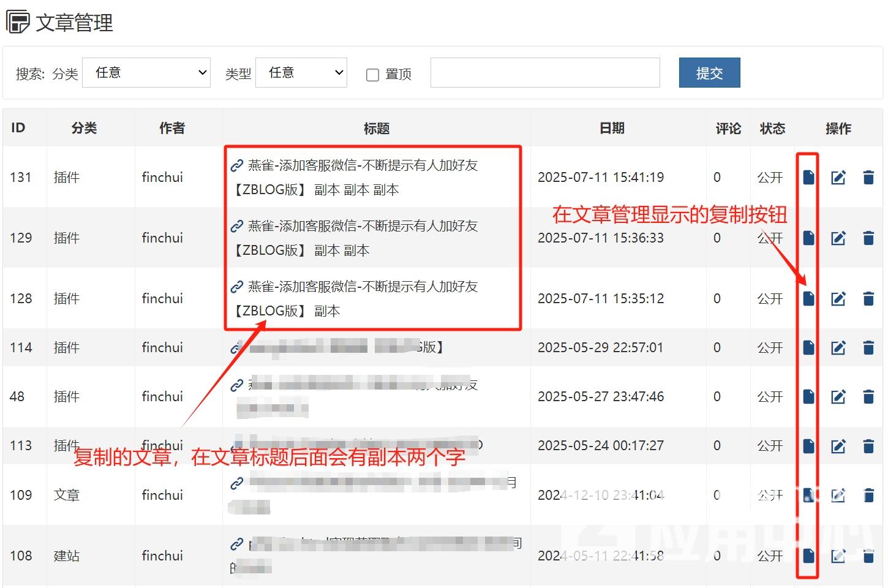The image size is (888, 588).
Task: Delete the 建站 article with ID 108
Action: [868, 556]
